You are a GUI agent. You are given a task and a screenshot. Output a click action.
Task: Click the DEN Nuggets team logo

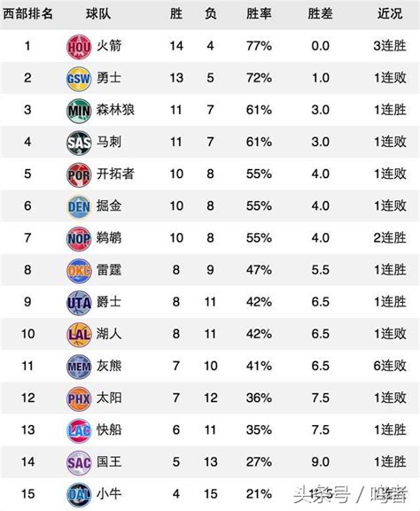coord(79,206)
